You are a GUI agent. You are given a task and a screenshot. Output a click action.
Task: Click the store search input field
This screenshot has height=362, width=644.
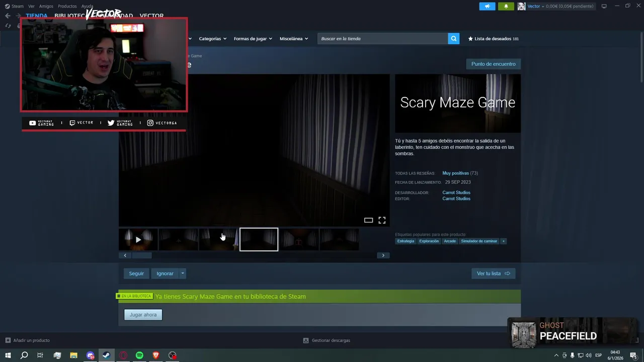382,39
